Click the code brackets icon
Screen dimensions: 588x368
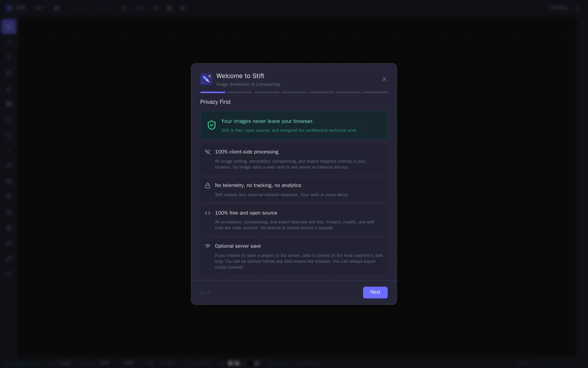coord(207,213)
